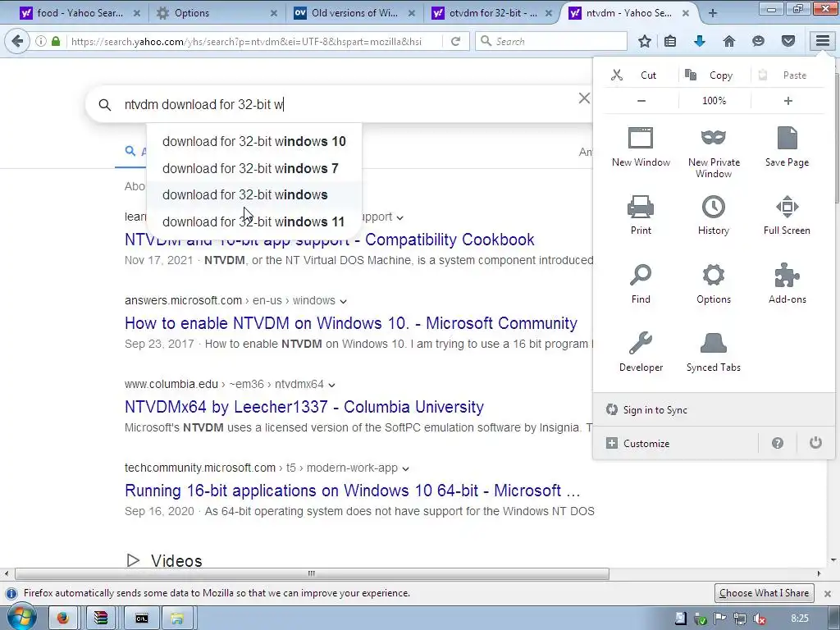The height and width of the screenshot is (630, 840).
Task: Clear the Yahoo search query with X
Action: point(584,98)
